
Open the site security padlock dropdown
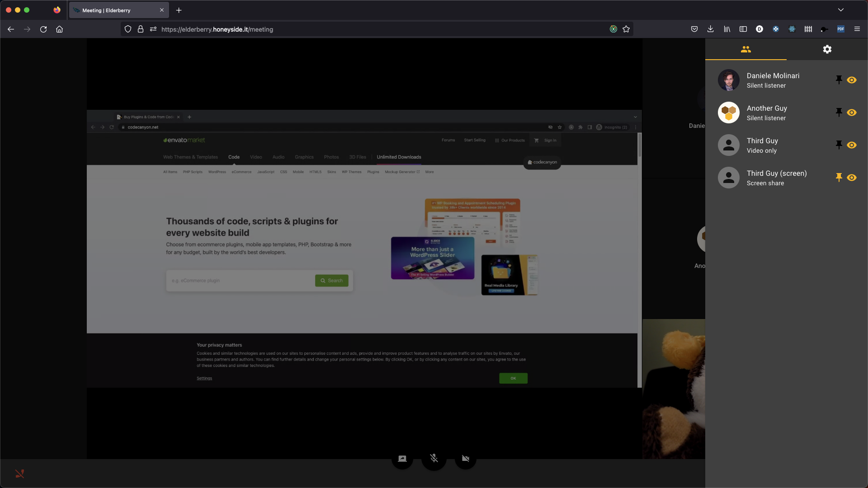(x=141, y=29)
